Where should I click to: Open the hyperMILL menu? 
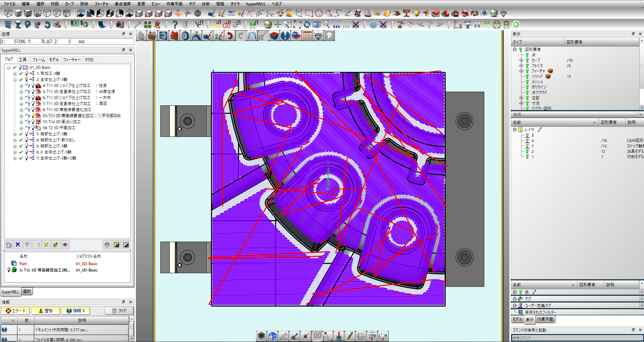pos(256,4)
